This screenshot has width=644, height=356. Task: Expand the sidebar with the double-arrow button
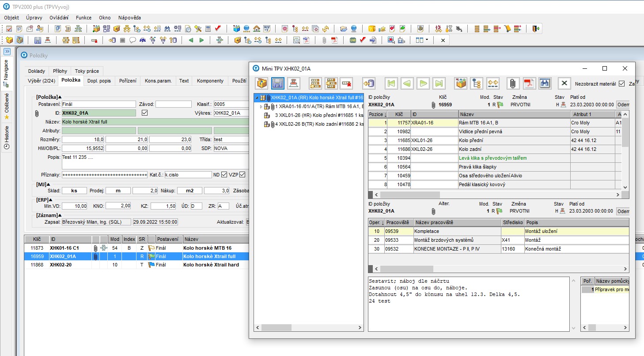7,52
